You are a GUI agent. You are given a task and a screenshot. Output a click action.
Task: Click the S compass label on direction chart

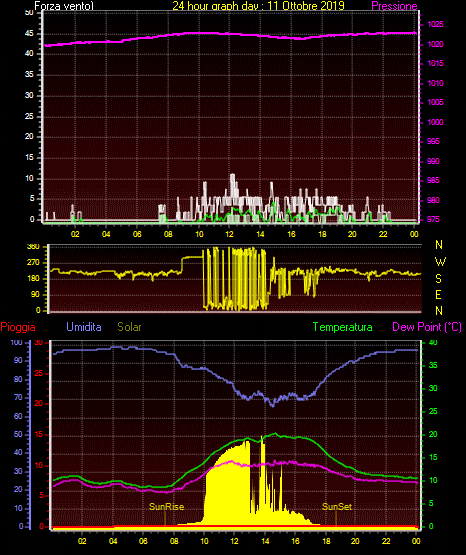pos(438,279)
